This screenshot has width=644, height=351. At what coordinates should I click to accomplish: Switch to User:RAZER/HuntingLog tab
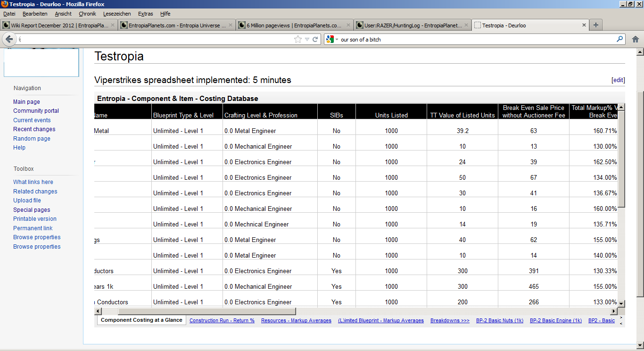tap(413, 25)
